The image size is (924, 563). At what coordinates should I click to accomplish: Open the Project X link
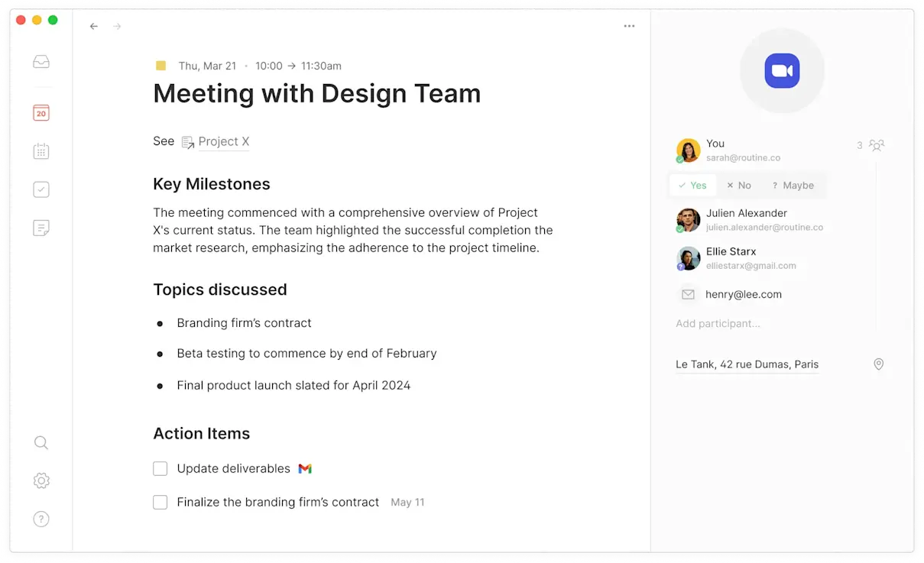[x=224, y=141]
